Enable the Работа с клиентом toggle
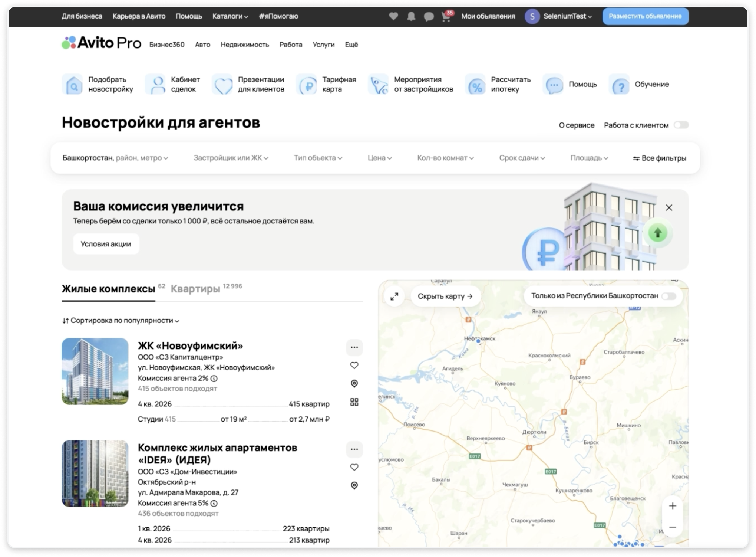The width and height of the screenshot is (756, 557). (681, 125)
